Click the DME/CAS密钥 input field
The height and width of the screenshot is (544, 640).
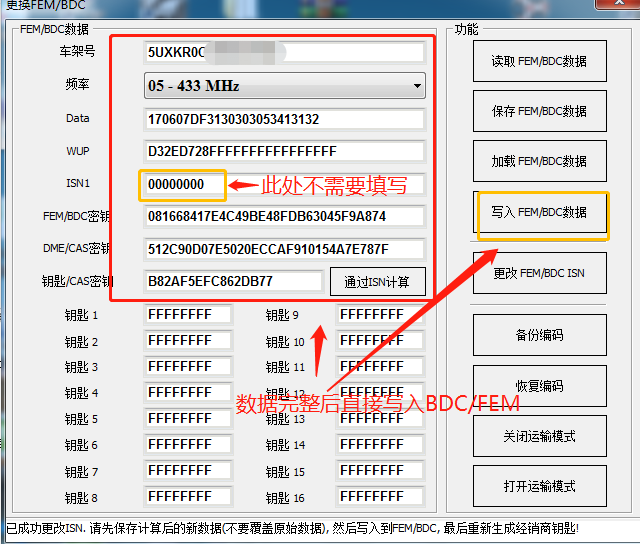(284, 249)
